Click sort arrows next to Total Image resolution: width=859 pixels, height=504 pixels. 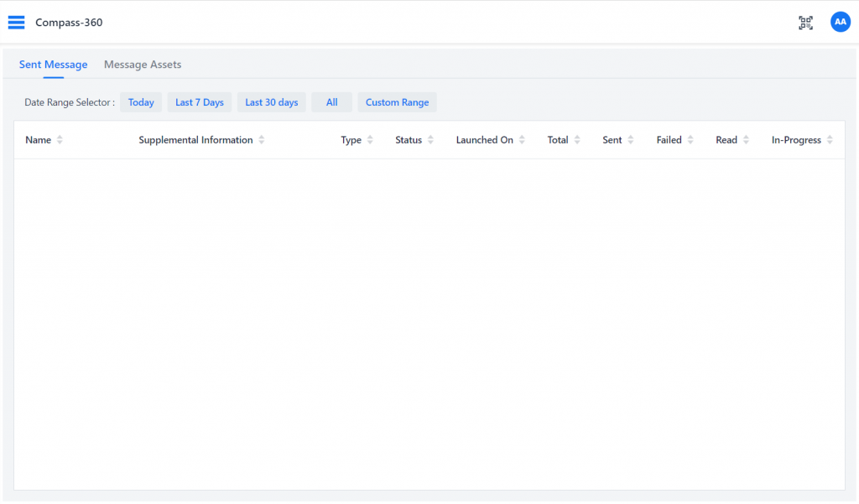tap(577, 140)
